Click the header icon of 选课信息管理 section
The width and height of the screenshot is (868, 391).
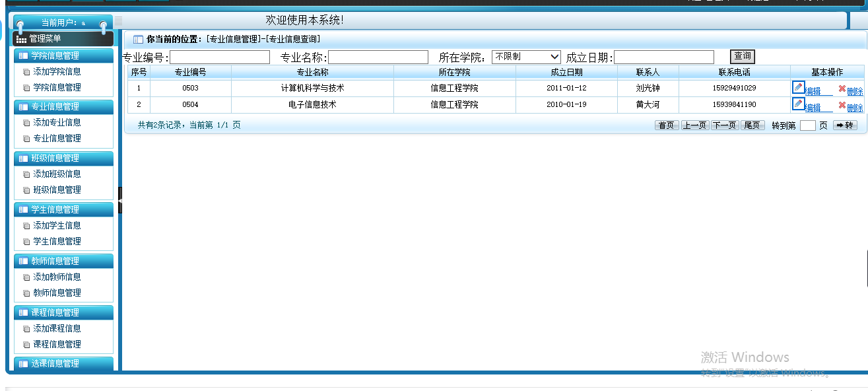coord(24,364)
